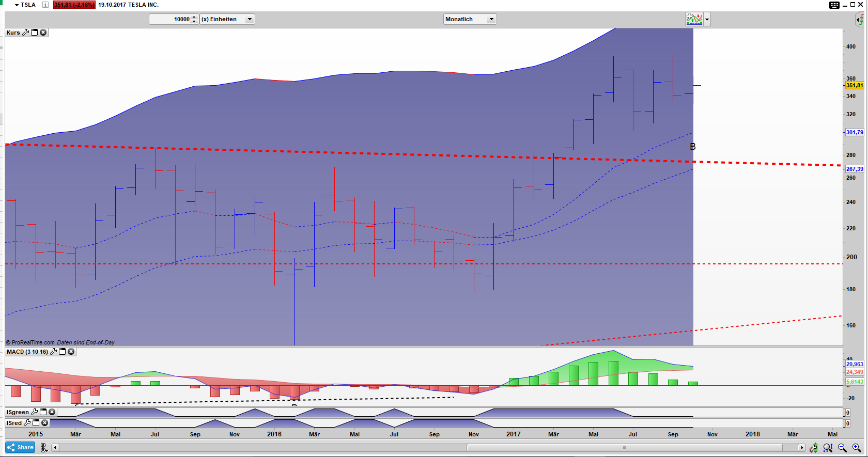Click the add indicator chart icon
The width and height of the screenshot is (868, 457).
(x=694, y=20)
